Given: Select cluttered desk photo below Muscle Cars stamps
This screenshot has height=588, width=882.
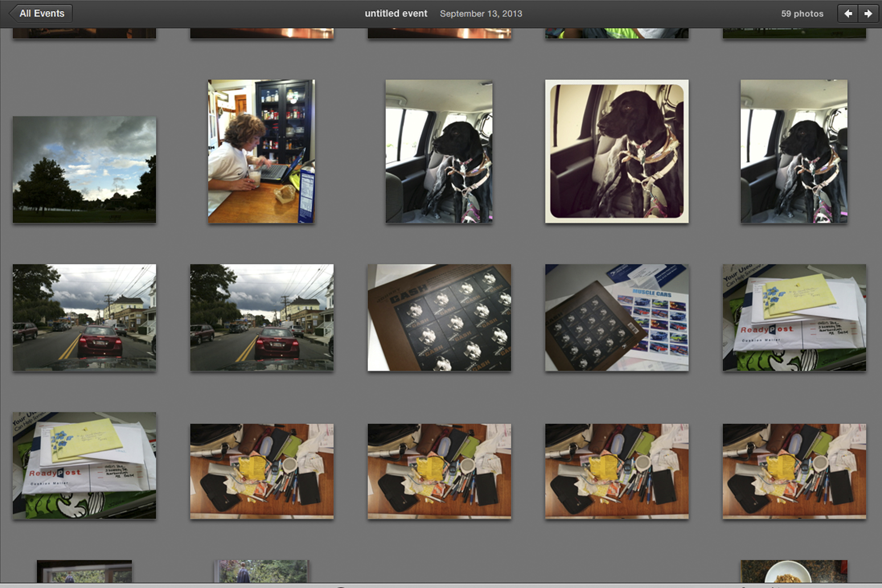Looking at the screenshot, I should [x=616, y=471].
